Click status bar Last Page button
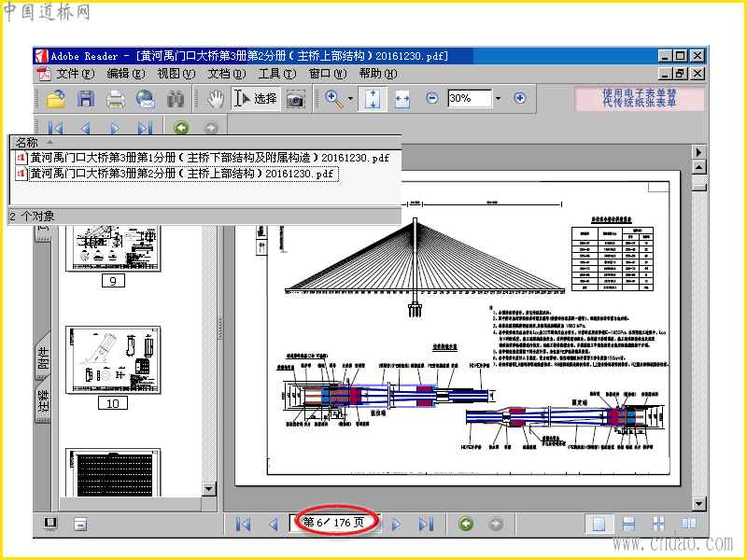 [426, 525]
